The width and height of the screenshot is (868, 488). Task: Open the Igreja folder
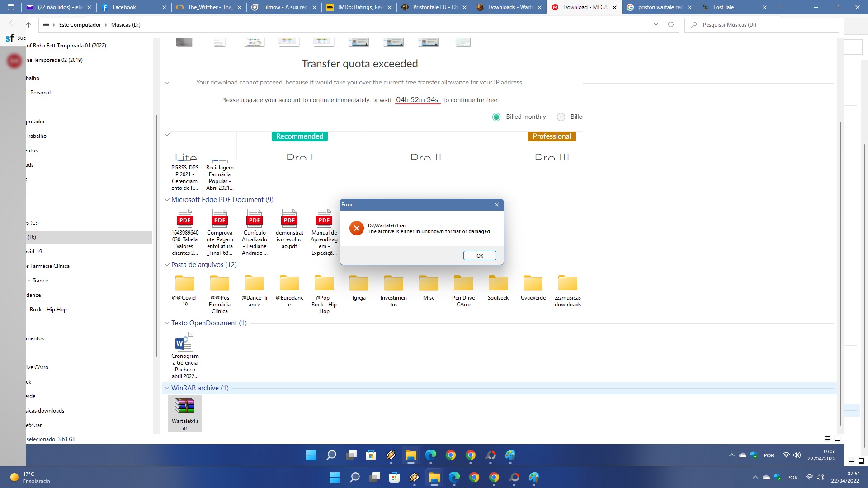(x=359, y=287)
